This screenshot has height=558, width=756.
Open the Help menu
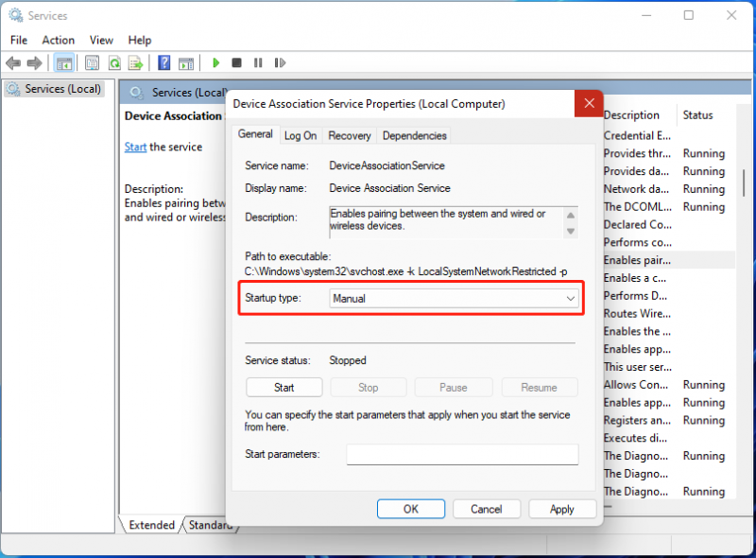tap(140, 40)
